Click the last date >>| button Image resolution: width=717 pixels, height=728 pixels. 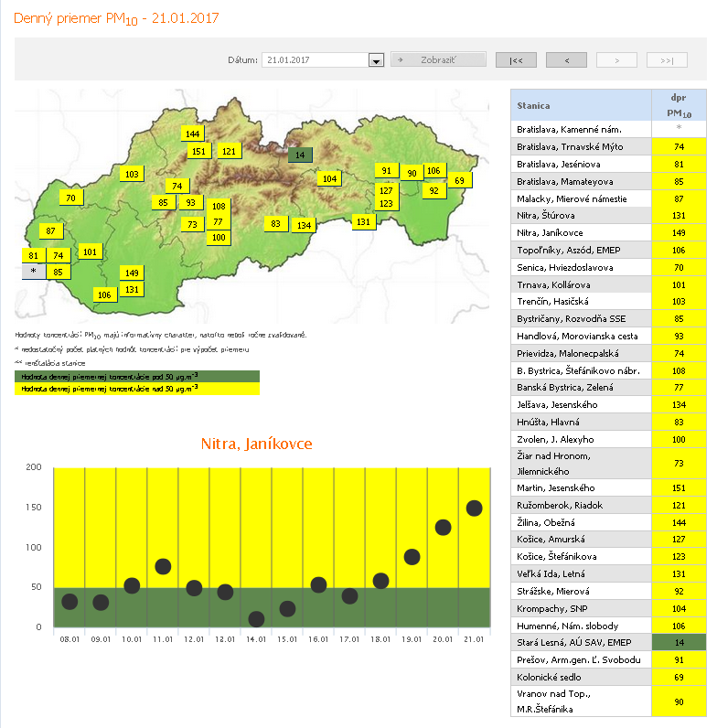tap(667, 60)
